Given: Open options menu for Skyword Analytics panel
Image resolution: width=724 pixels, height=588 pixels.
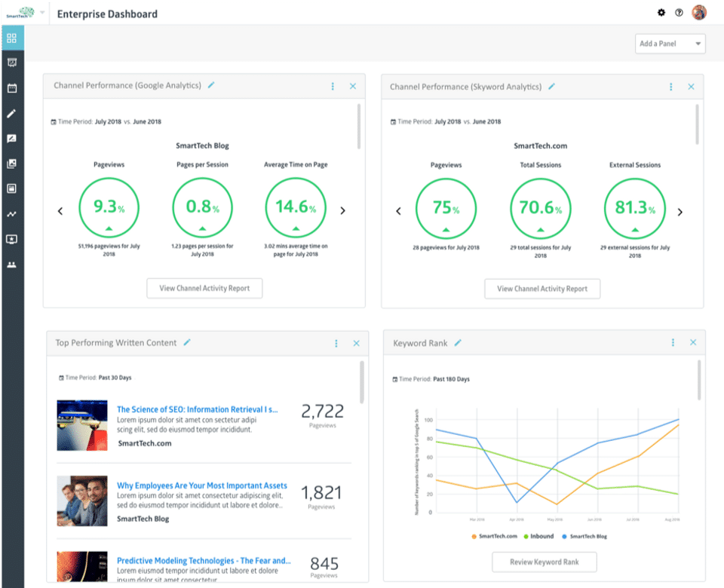Looking at the screenshot, I should pos(671,87).
